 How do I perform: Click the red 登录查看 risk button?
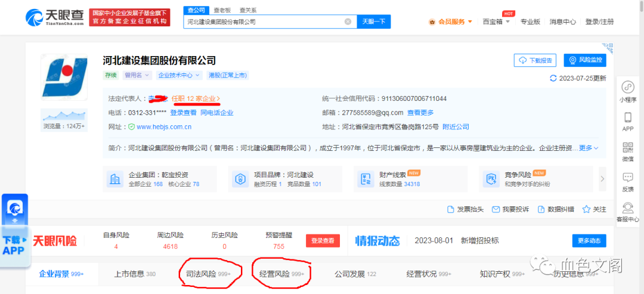click(323, 240)
